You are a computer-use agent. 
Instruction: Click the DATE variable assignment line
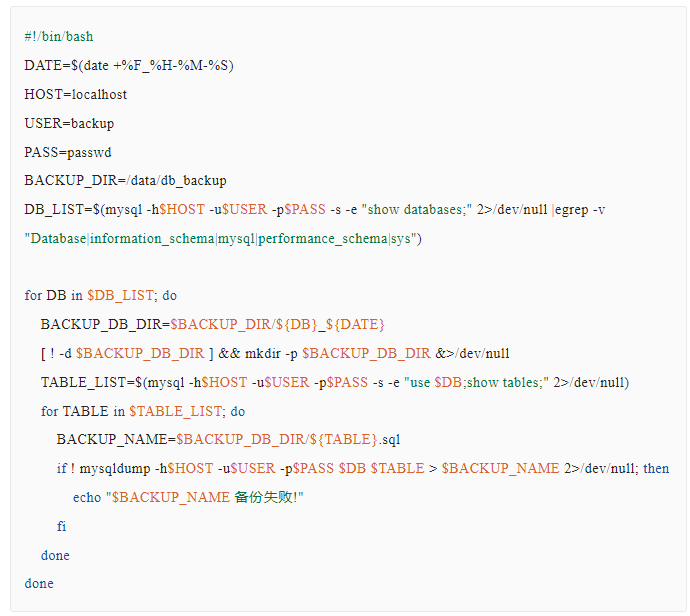pos(129,66)
